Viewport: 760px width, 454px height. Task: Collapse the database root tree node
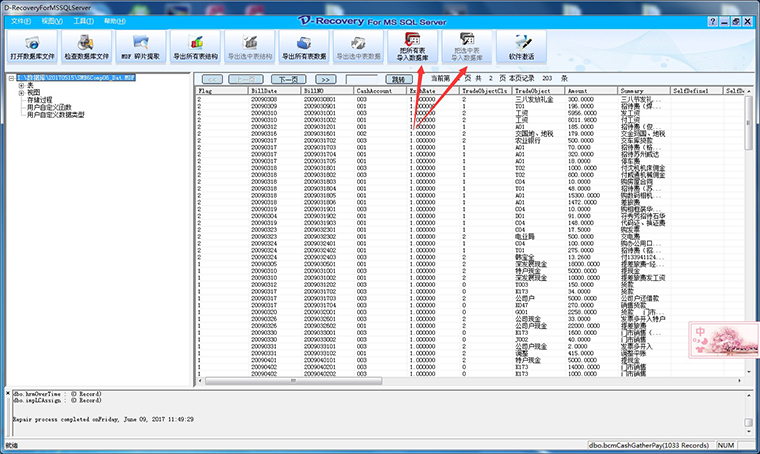click(11, 78)
